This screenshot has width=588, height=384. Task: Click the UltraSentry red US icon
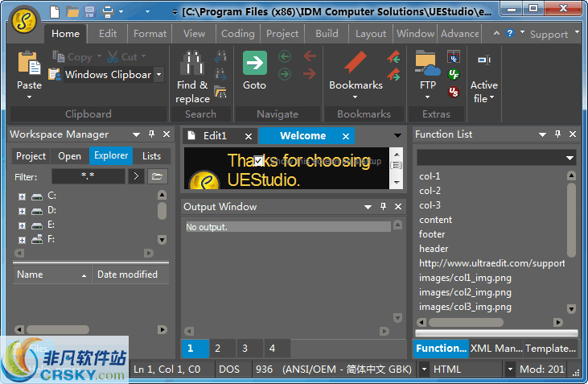[454, 91]
